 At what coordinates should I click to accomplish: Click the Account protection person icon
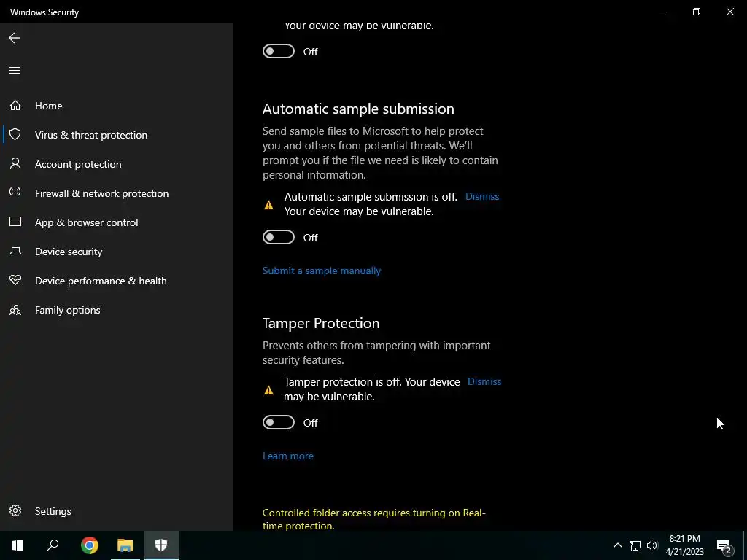[15, 164]
